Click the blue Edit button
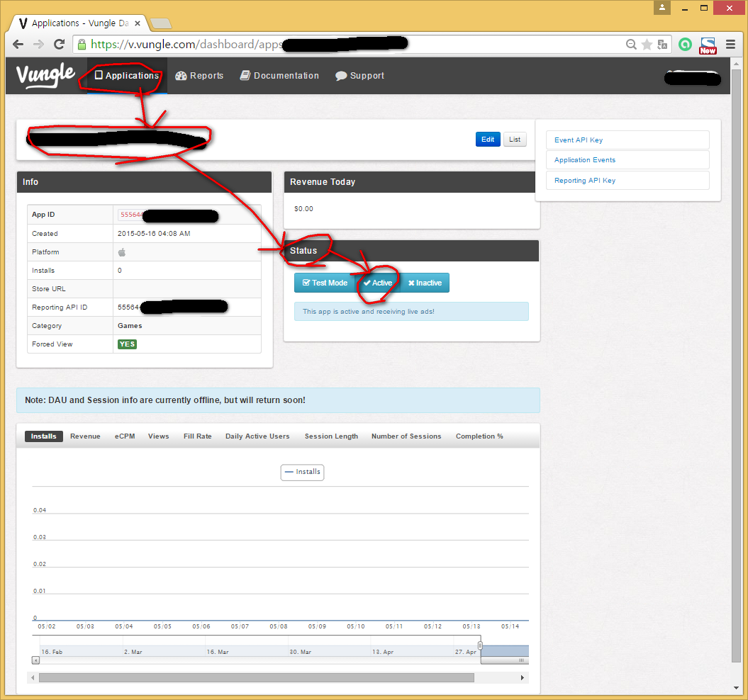The width and height of the screenshot is (748, 700). (x=488, y=140)
